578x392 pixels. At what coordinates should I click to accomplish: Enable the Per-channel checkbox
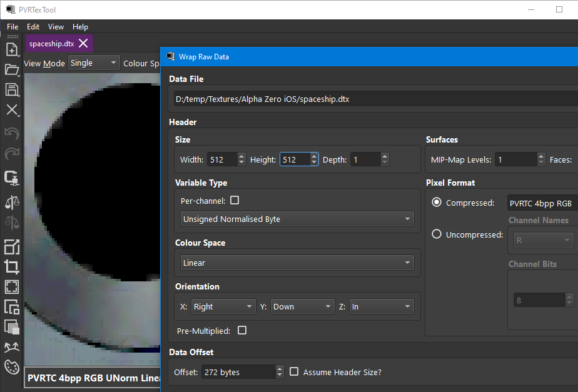click(235, 201)
